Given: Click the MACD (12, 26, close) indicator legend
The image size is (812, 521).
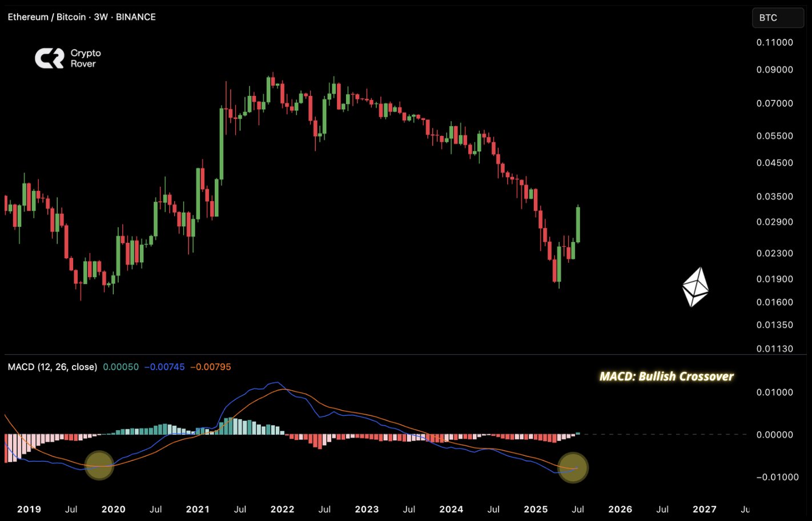Looking at the screenshot, I should [53, 367].
